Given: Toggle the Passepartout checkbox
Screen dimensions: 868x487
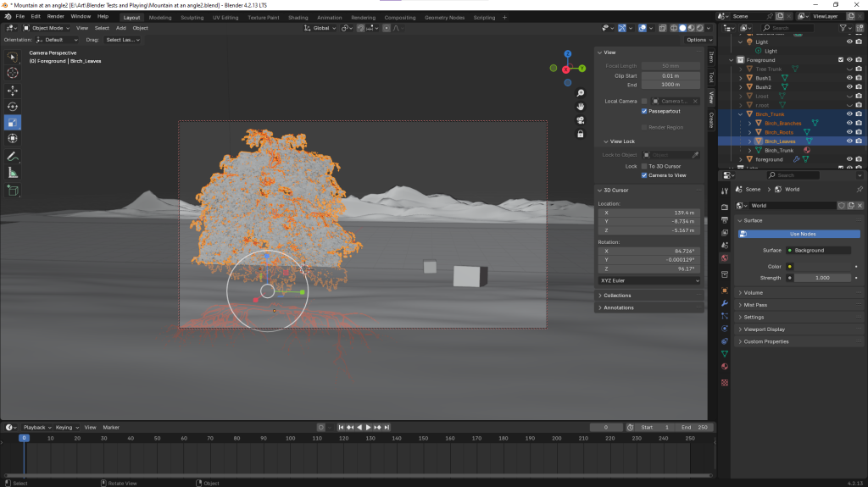Looking at the screenshot, I should [644, 111].
